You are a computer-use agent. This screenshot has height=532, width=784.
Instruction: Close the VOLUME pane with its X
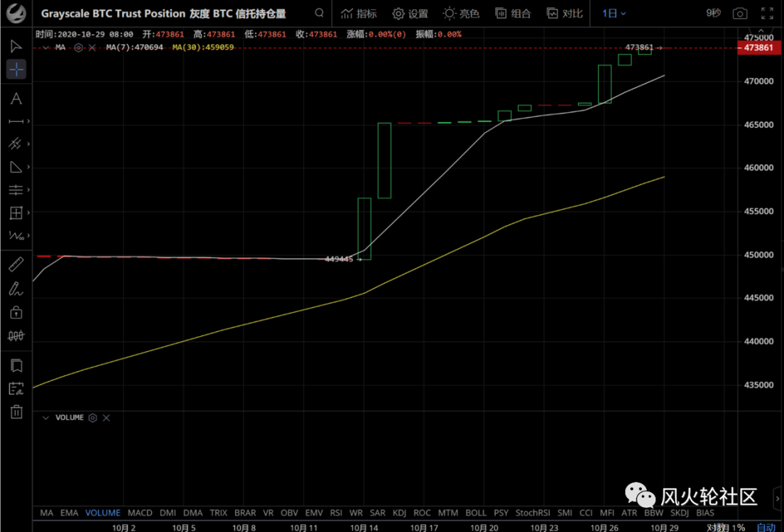pos(106,418)
